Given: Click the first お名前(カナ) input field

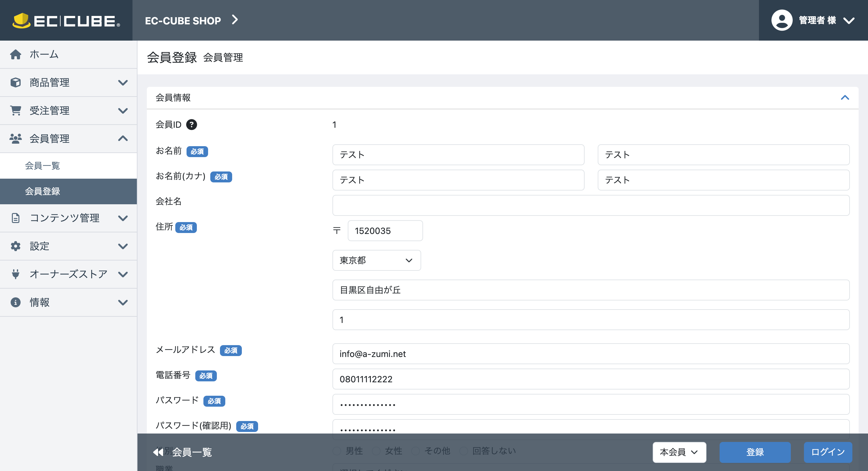Looking at the screenshot, I should pyautogui.click(x=458, y=180).
